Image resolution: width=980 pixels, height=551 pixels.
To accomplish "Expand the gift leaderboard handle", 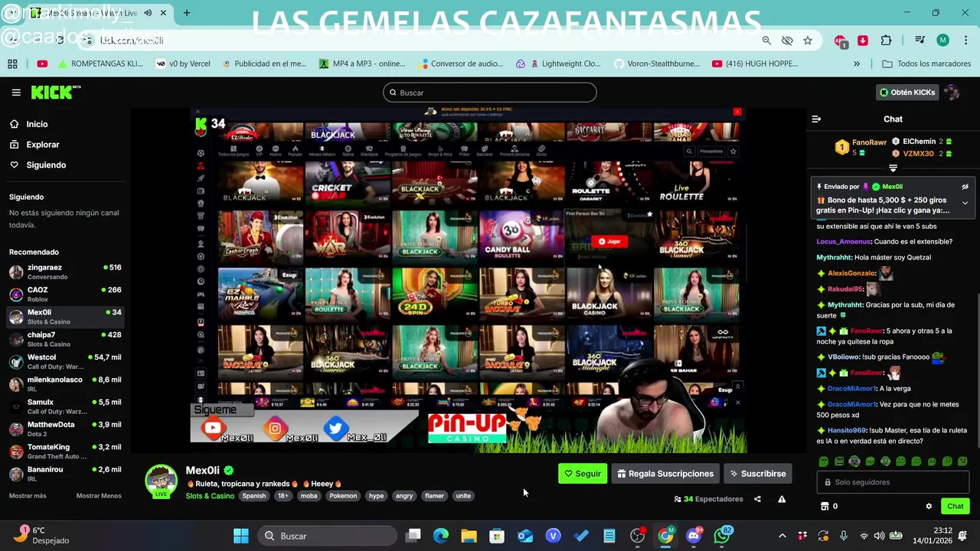I will click(x=893, y=168).
